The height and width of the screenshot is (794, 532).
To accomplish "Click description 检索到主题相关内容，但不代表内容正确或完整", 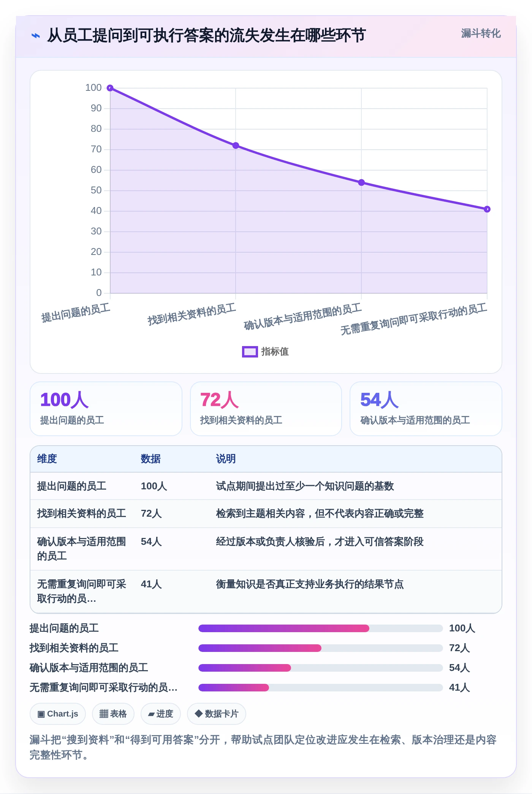I will (x=320, y=514).
